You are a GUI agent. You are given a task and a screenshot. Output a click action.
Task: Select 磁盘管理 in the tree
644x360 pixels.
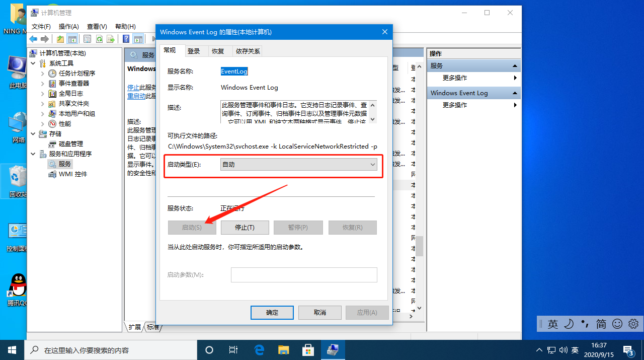pyautogui.click(x=71, y=144)
